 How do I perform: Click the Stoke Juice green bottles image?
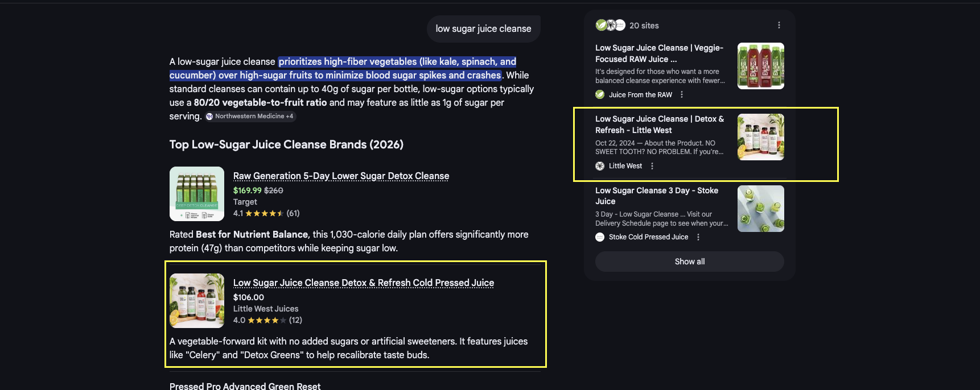coord(760,209)
